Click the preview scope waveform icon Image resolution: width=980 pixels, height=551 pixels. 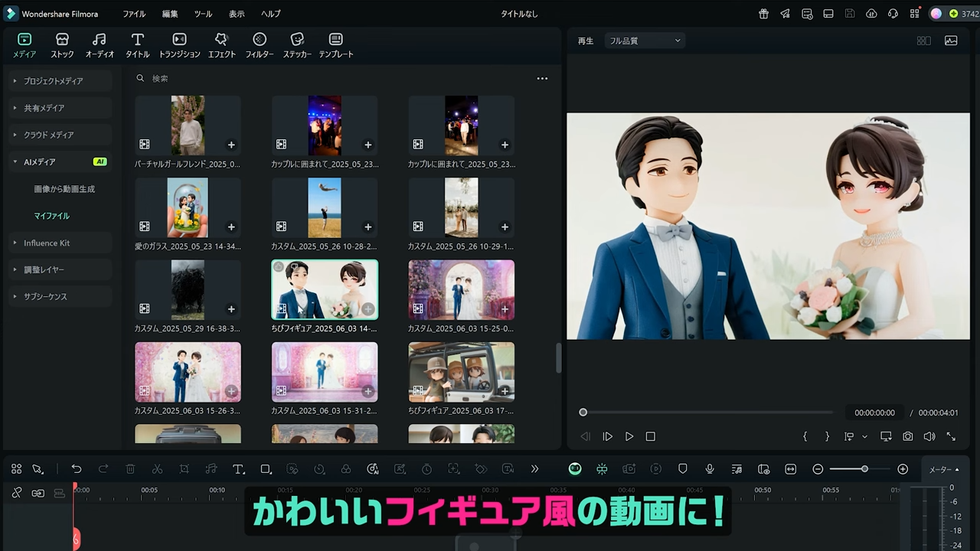(951, 41)
